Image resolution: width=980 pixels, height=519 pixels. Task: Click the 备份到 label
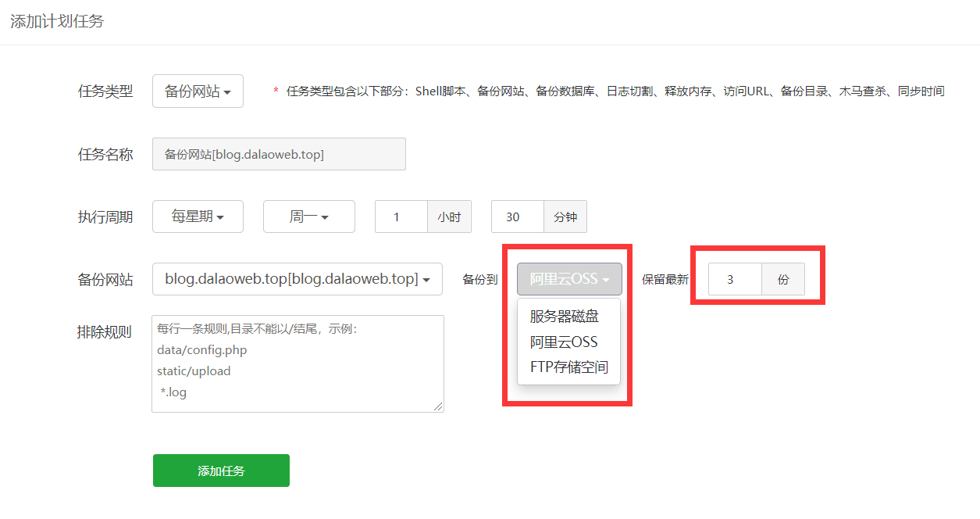(x=480, y=279)
